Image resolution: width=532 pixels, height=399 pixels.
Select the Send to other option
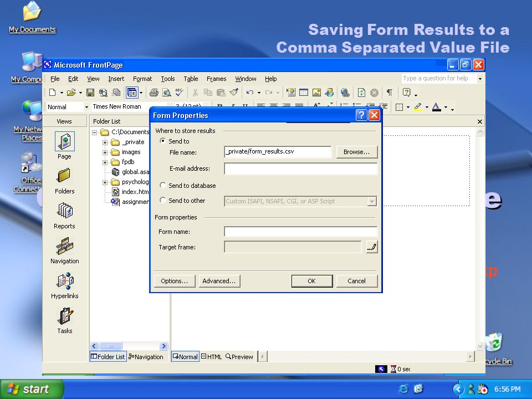click(x=163, y=200)
